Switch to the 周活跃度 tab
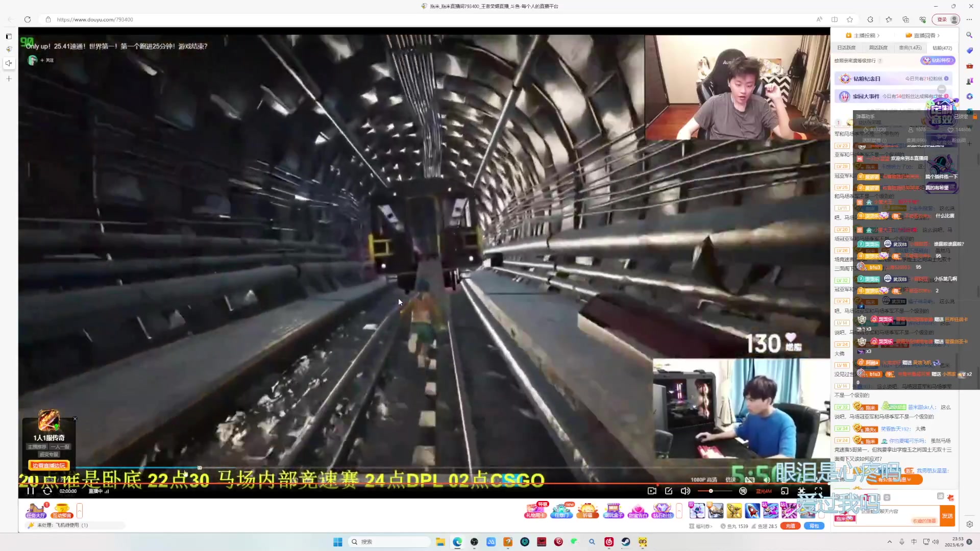Viewport: 980px width, 551px height. [878, 47]
